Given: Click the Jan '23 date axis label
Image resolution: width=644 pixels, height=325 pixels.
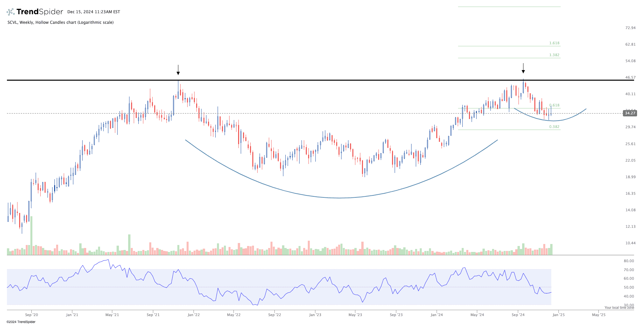Looking at the screenshot, I should (x=315, y=315).
